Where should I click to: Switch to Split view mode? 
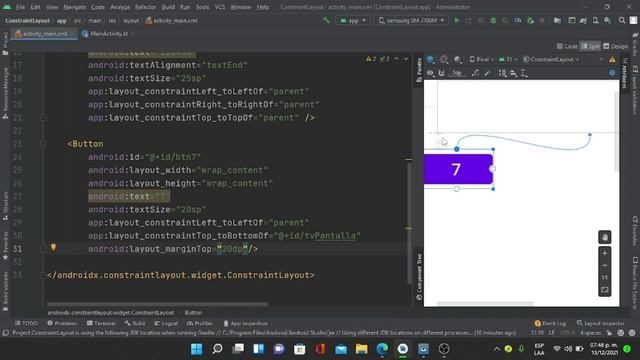tap(590, 47)
